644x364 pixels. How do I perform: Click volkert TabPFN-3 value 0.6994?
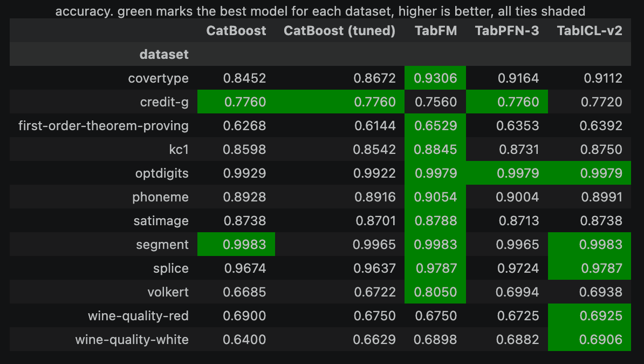517,292
